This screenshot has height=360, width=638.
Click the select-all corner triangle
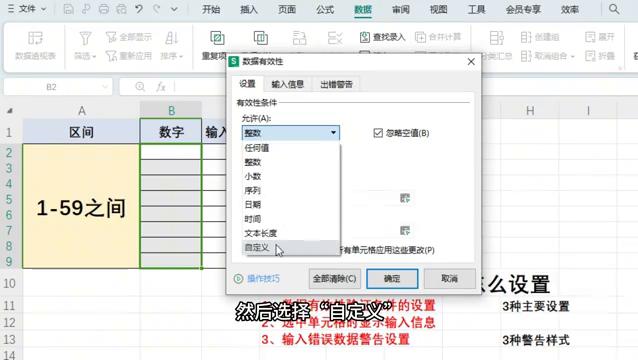point(10,111)
